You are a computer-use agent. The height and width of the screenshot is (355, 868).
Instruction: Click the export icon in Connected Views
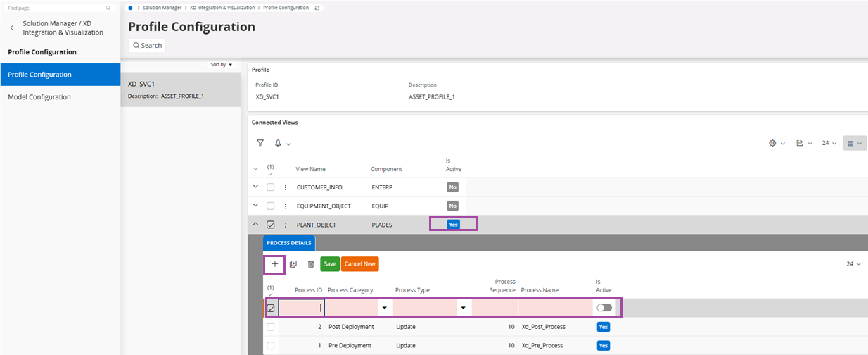(800, 143)
